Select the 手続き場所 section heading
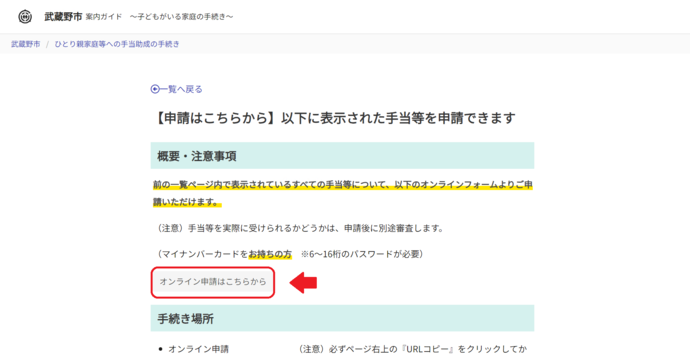Viewport: 690px width, 360px height. [x=342, y=318]
